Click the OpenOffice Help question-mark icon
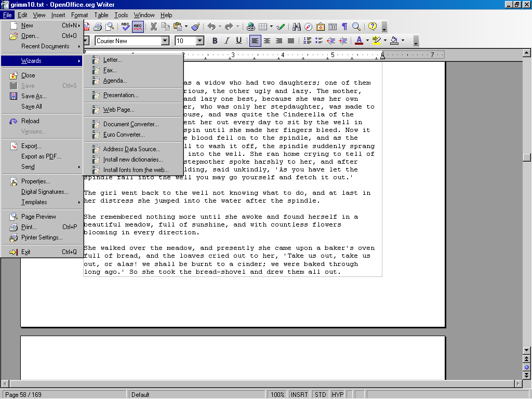This screenshot has height=399, width=532. (x=373, y=26)
